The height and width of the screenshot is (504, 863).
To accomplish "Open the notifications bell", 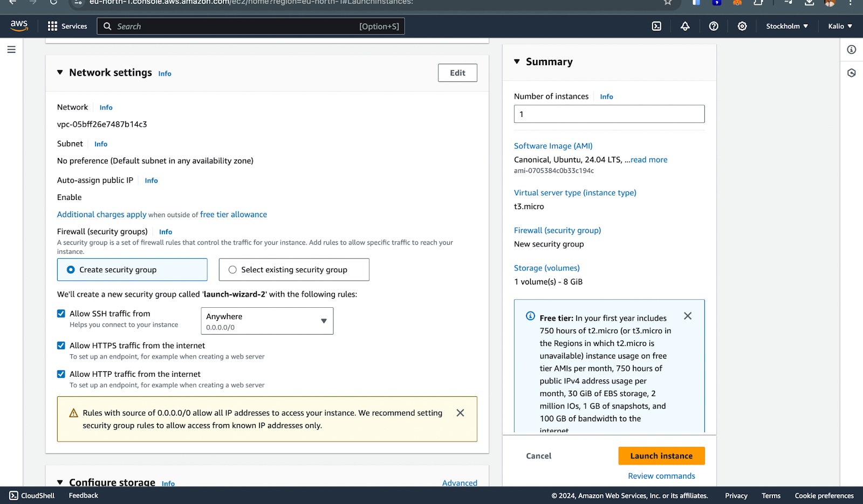I will pos(685,26).
